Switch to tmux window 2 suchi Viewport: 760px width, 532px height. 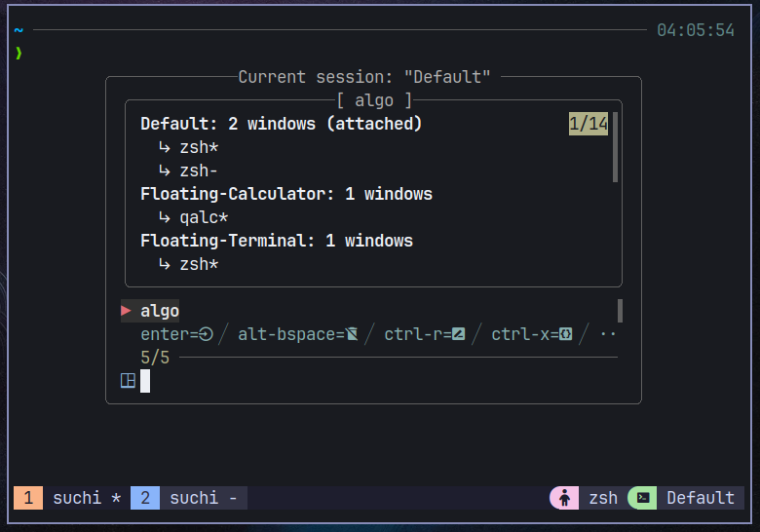point(189,498)
